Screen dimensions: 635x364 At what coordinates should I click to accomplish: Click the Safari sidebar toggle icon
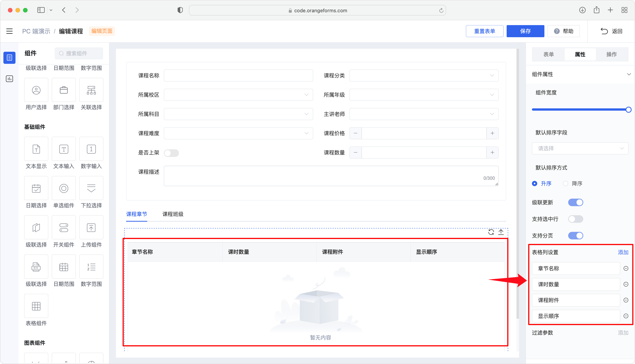tap(41, 10)
